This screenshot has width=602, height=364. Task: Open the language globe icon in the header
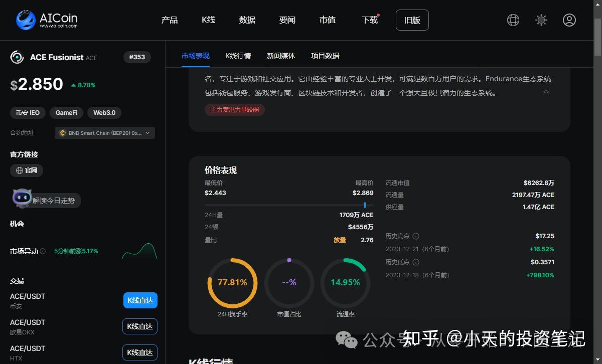pos(513,20)
